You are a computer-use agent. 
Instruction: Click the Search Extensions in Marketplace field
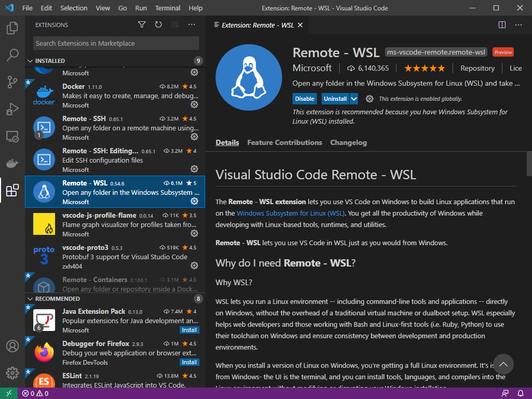tap(116, 44)
